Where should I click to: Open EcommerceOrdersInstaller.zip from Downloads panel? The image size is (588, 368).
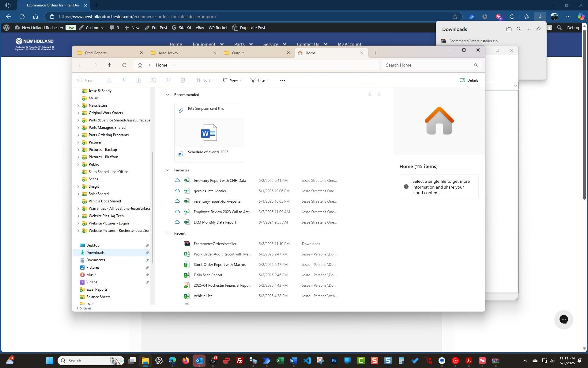click(473, 41)
